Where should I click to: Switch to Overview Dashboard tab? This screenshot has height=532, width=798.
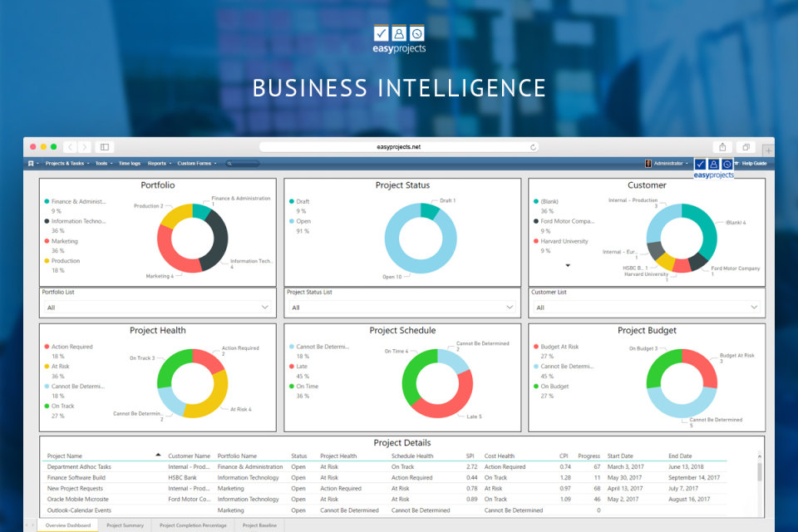(x=68, y=525)
